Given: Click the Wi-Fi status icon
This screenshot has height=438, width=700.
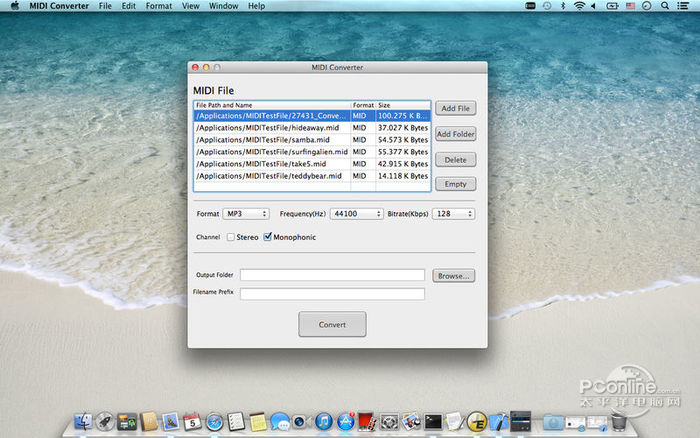Looking at the screenshot, I should coord(578,6).
